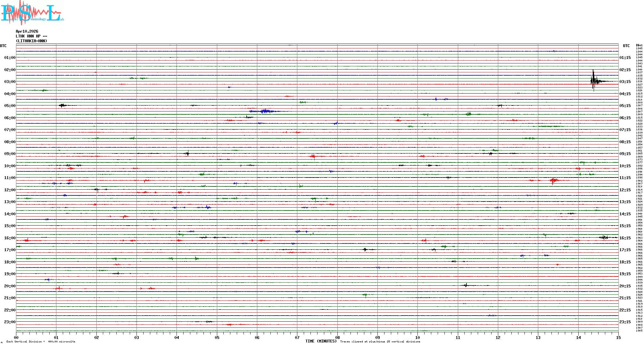The image size is (644, 346).
Task: Click the UTC label at top left
Action: tap(3, 46)
